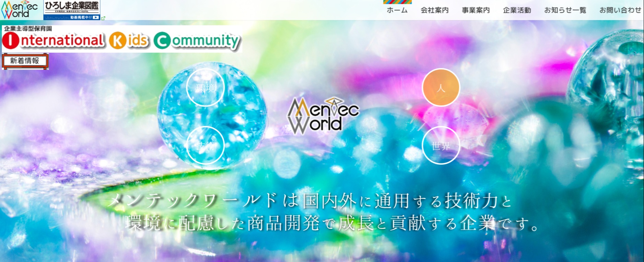Image resolution: width=644 pixels, height=262 pixels.
Task: Click the orange 人 circle
Action: tap(441, 88)
